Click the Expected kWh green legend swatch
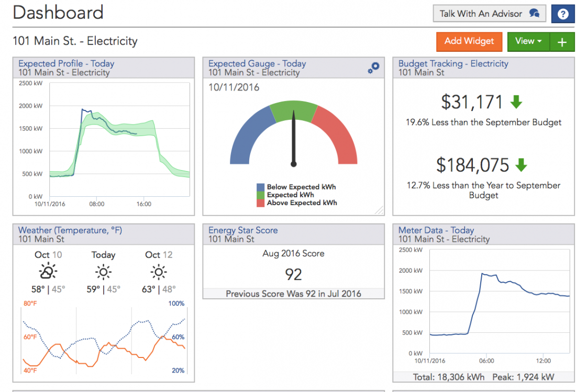This screenshot has width=576, height=392. (260, 195)
